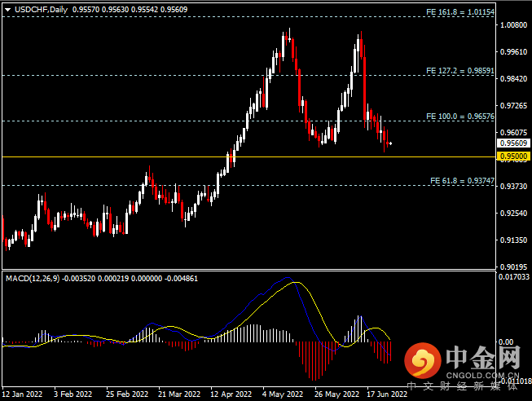Click the 4 May 2022 date label
Image resolution: width=532 pixels, height=401 pixels.
coord(283,394)
